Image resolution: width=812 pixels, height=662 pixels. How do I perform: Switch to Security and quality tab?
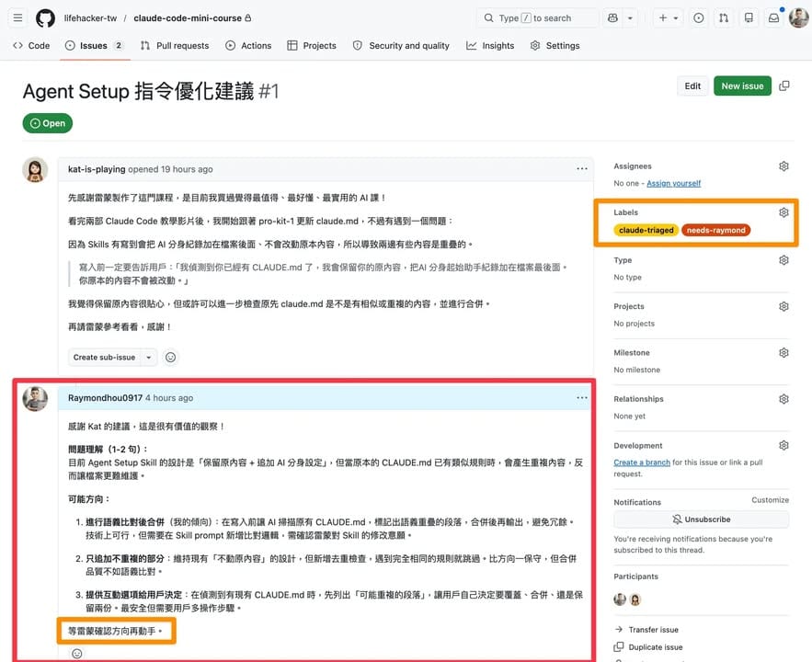click(401, 46)
